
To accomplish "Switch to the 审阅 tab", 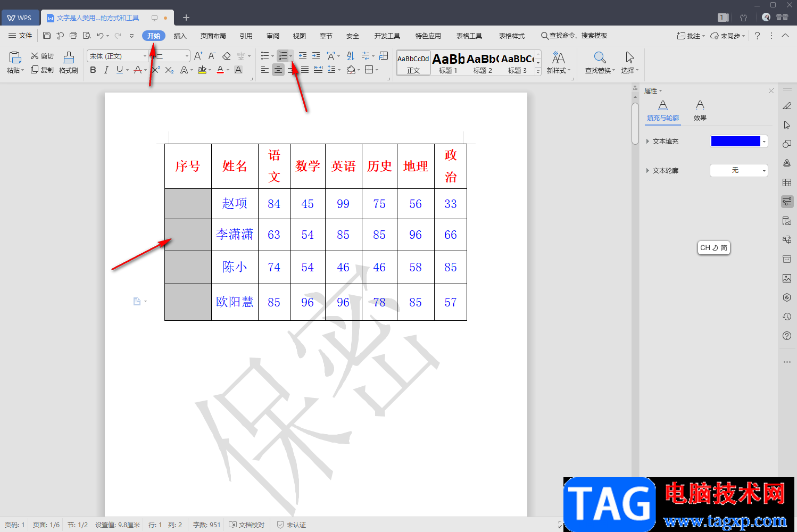I will 273,36.
